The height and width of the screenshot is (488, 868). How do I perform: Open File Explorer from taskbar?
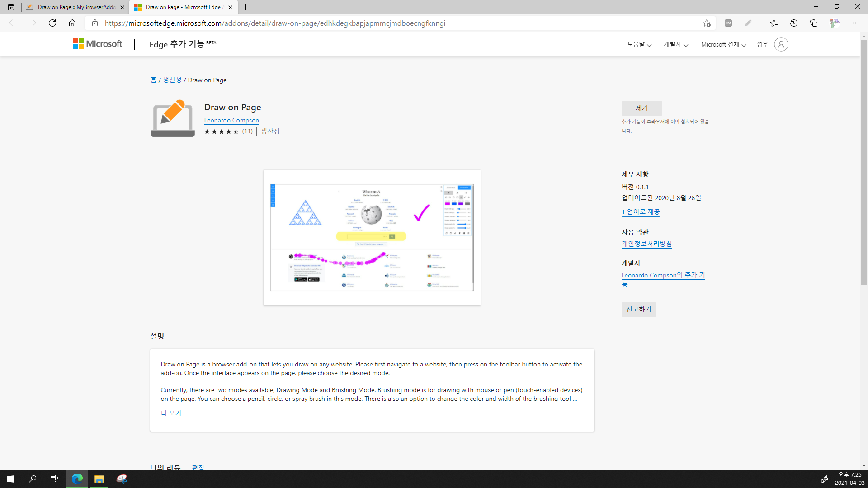click(x=99, y=479)
